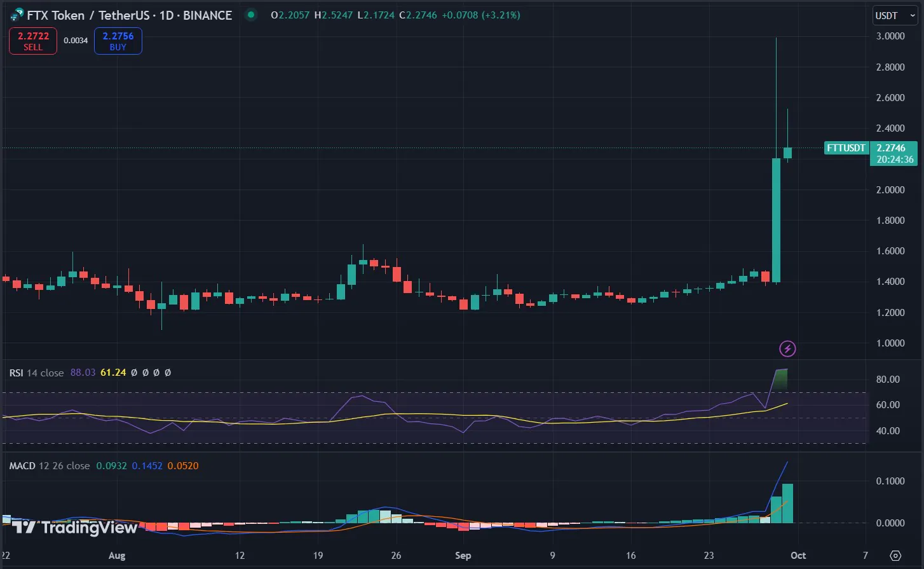Click the 0.1000 MACD axis label
The image size is (924, 569).
click(890, 481)
